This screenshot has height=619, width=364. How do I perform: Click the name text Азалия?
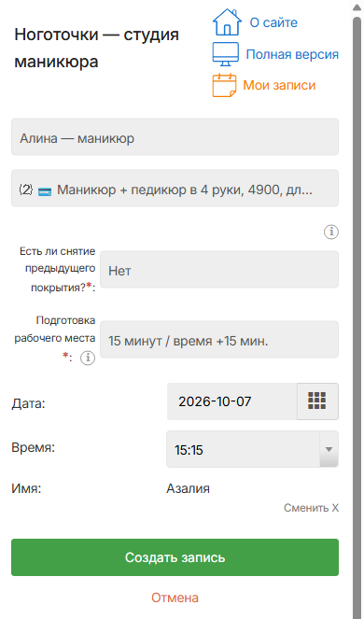coord(188,488)
